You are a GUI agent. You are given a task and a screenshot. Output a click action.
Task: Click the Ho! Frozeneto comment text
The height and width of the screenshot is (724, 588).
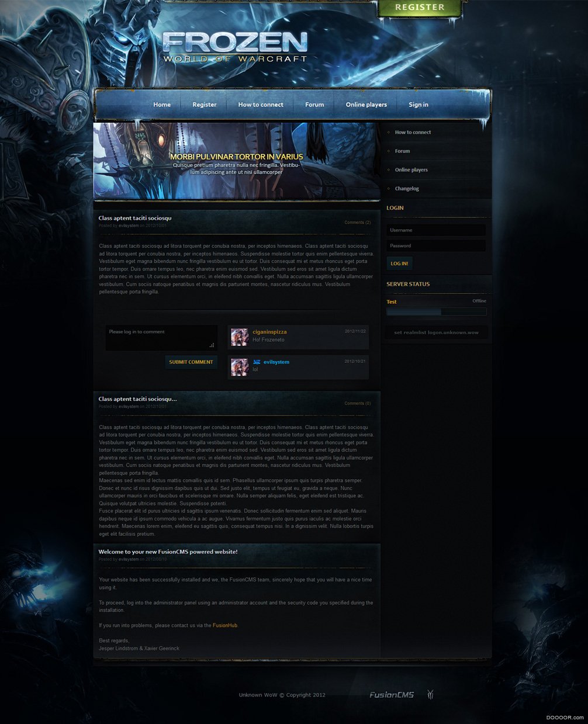[269, 340]
